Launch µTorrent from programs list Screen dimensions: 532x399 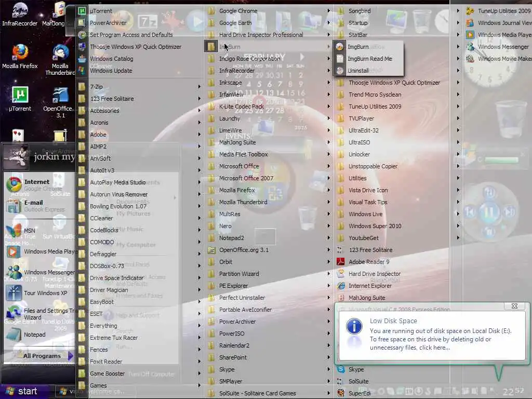(140, 11)
